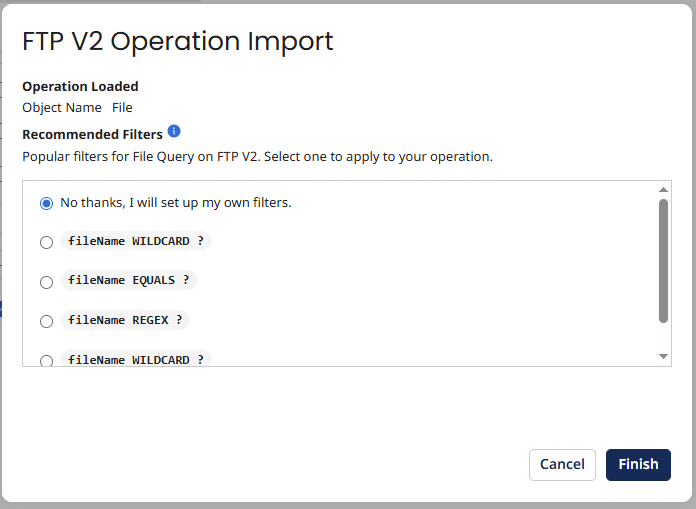Click the info icon beside Recommended Filters

tap(174, 132)
